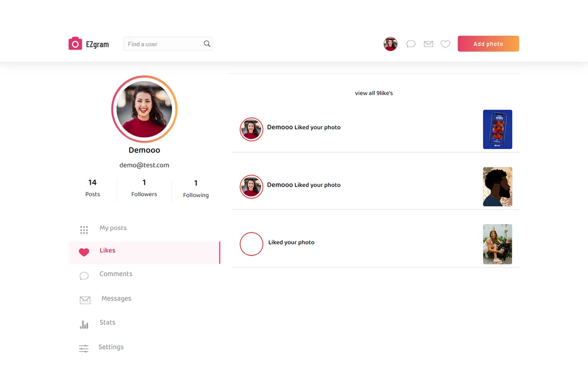Open the bearded man illustration thumbnail

point(497,187)
